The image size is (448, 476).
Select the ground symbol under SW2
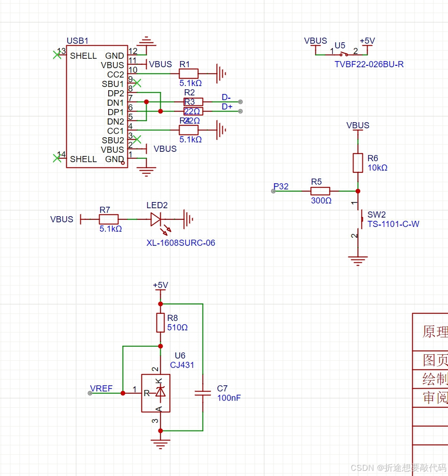tap(358, 261)
